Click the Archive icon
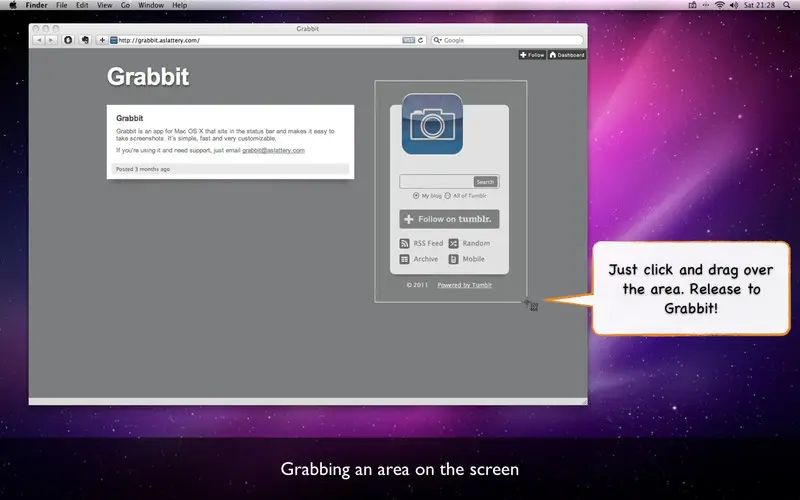The width and height of the screenshot is (800, 500). pyautogui.click(x=405, y=259)
